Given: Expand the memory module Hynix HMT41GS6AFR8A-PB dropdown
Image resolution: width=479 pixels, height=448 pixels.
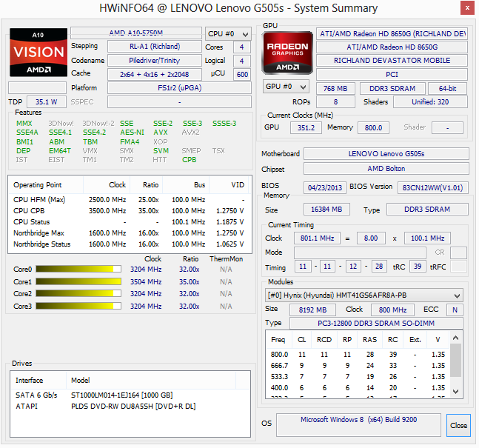Looking at the screenshot, I should pos(364,295).
